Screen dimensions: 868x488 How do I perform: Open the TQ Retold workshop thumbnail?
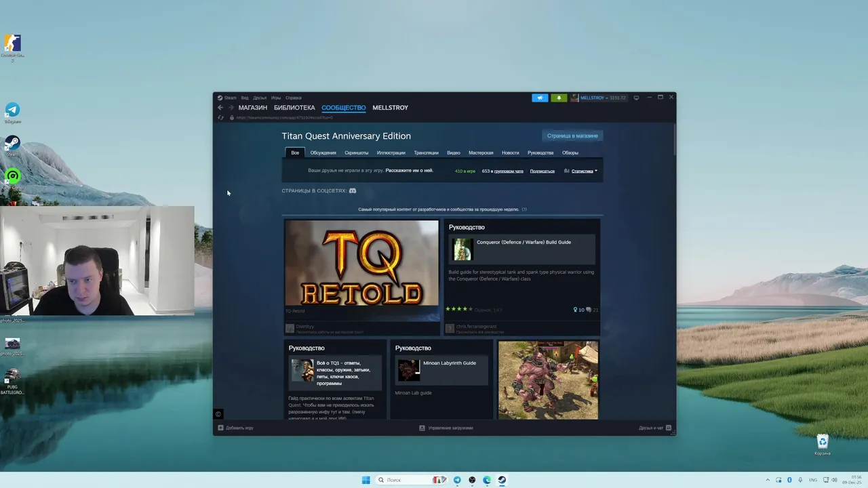click(362, 263)
